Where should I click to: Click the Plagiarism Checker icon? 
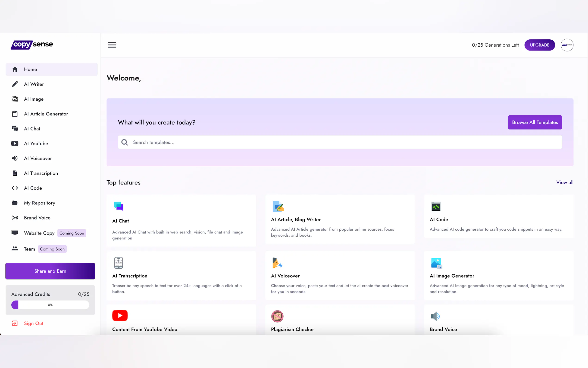click(x=277, y=316)
